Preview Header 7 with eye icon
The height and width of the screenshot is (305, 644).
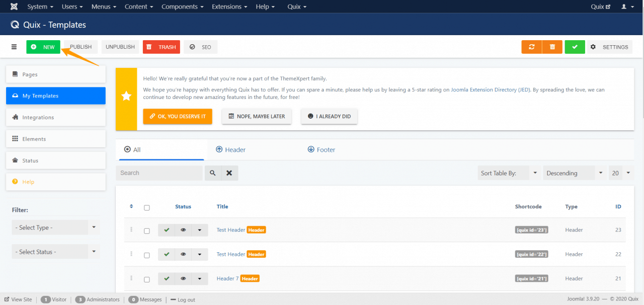tap(183, 278)
